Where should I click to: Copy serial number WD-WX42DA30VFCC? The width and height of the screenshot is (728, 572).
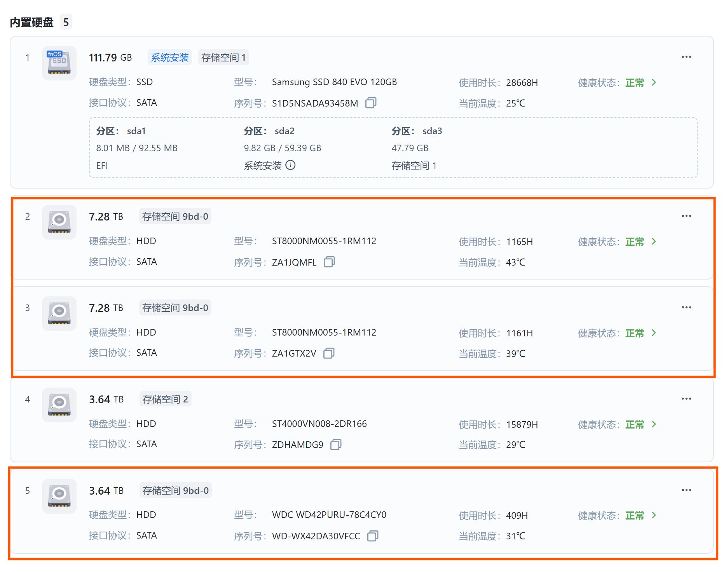coord(373,536)
